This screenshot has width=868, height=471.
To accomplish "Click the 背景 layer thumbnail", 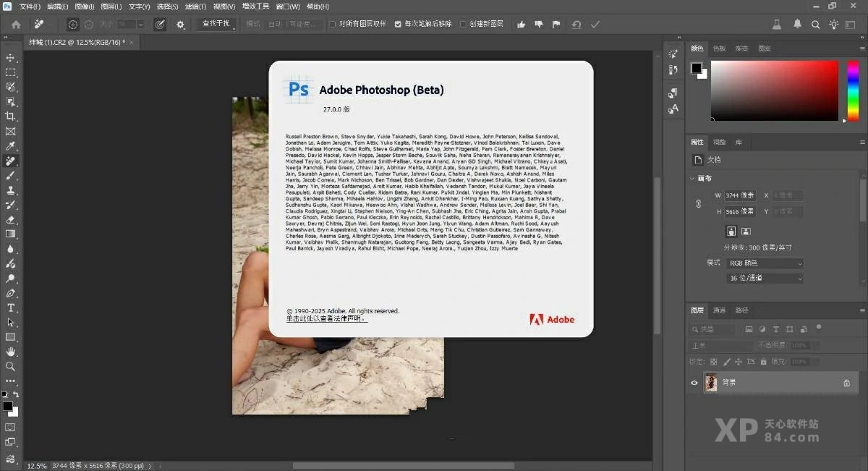I will click(x=710, y=383).
